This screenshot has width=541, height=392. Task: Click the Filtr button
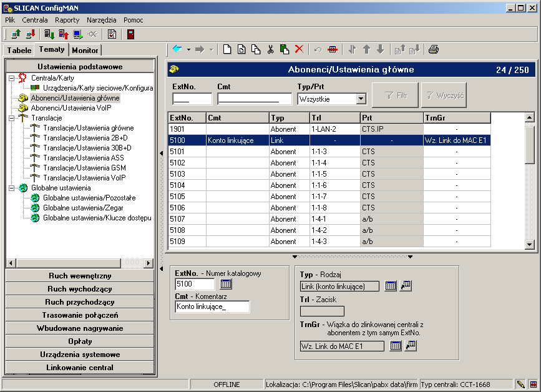click(x=396, y=96)
